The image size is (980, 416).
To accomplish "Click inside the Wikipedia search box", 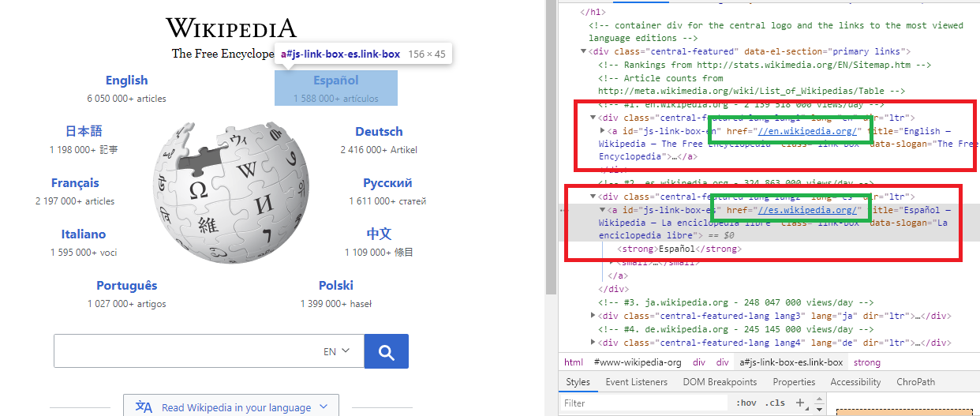I will tap(185, 352).
